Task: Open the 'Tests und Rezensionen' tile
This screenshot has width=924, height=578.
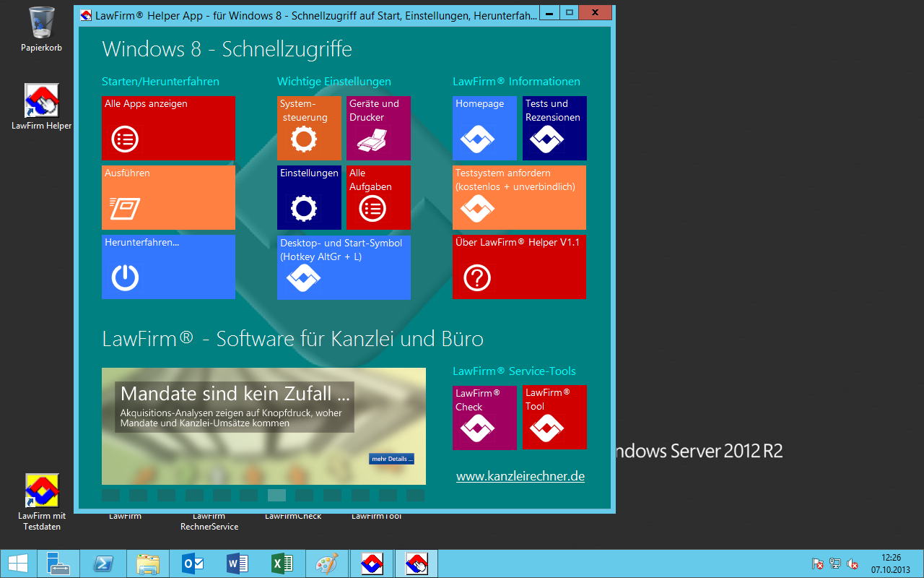Action: (x=554, y=128)
